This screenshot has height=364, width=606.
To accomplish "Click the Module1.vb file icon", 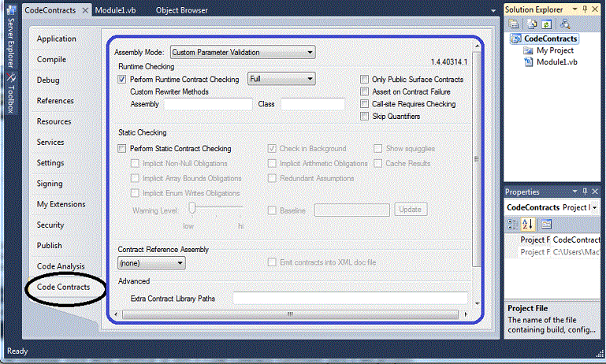I will point(528,61).
